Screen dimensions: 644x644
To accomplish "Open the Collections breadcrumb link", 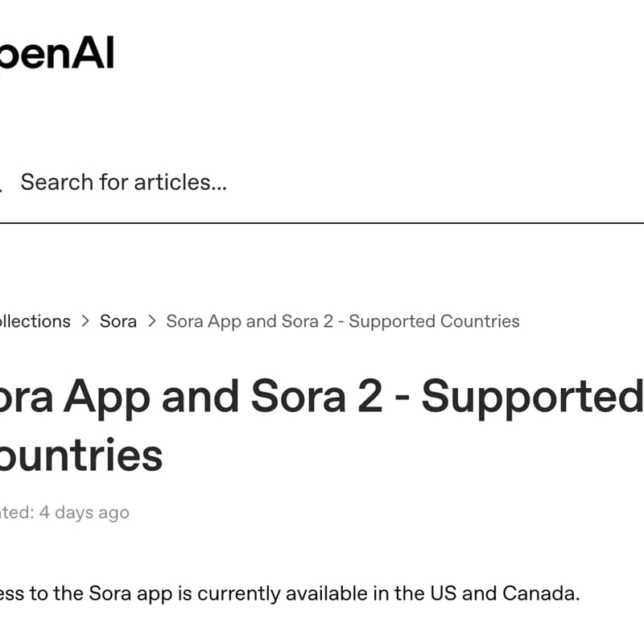I will [x=34, y=321].
